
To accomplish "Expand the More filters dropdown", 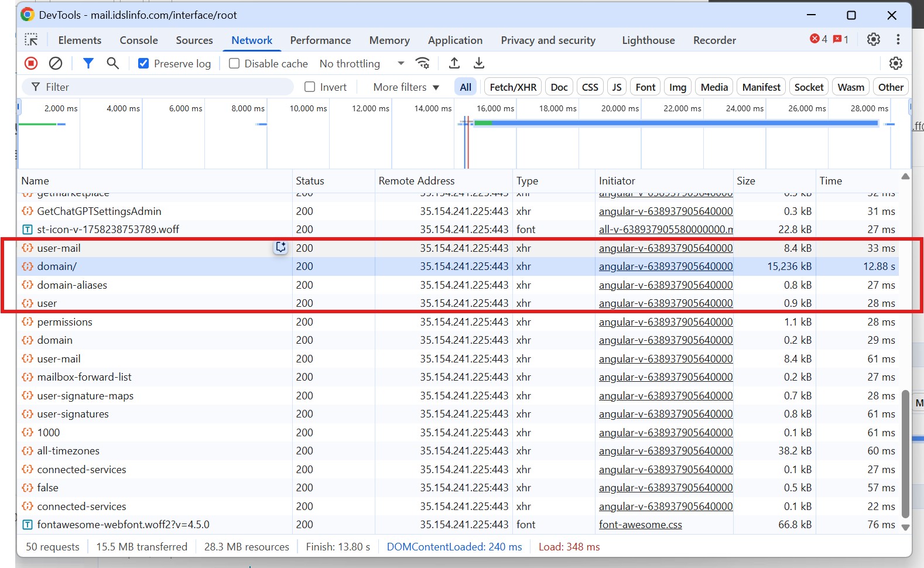I will click(406, 87).
